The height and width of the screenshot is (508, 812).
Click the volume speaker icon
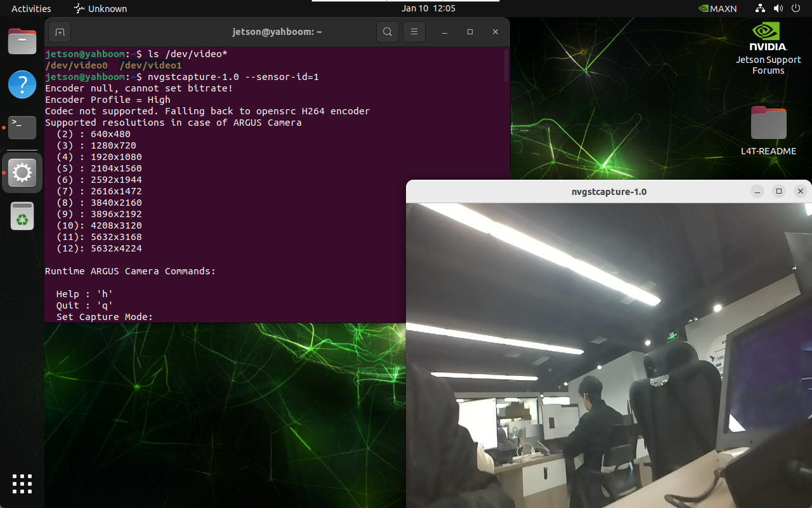[778, 9]
